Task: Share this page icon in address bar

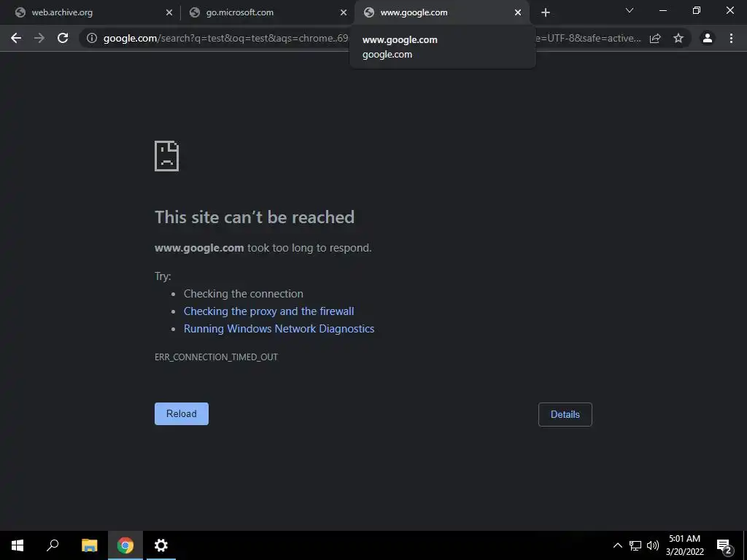Action: (655, 38)
